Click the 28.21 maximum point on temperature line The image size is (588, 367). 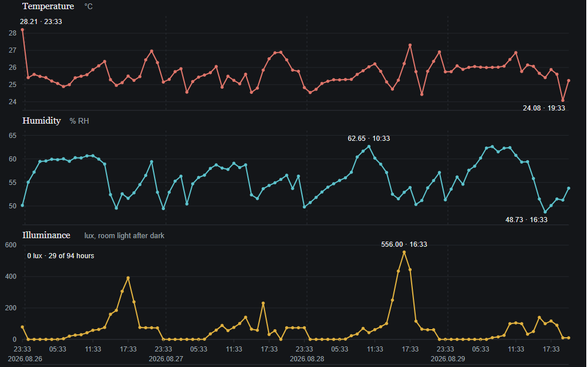[22, 30]
